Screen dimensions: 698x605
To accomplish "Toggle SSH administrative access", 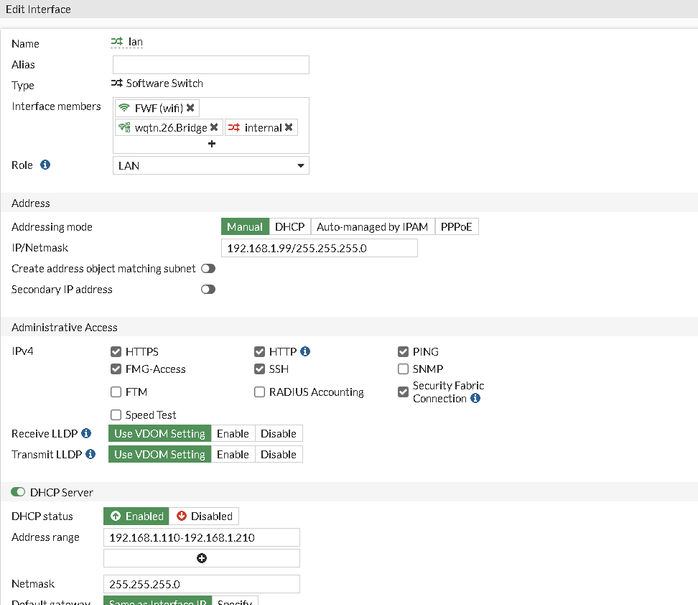I will pyautogui.click(x=260, y=369).
